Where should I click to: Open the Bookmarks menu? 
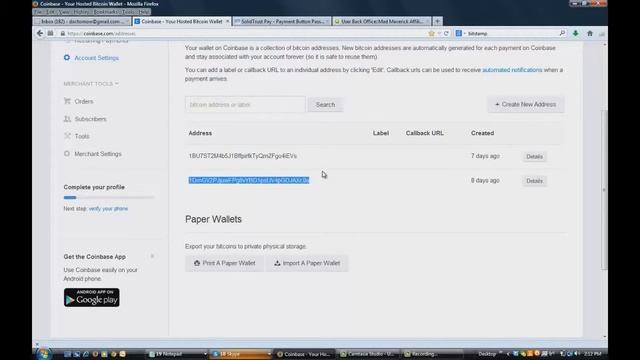tap(105, 12)
